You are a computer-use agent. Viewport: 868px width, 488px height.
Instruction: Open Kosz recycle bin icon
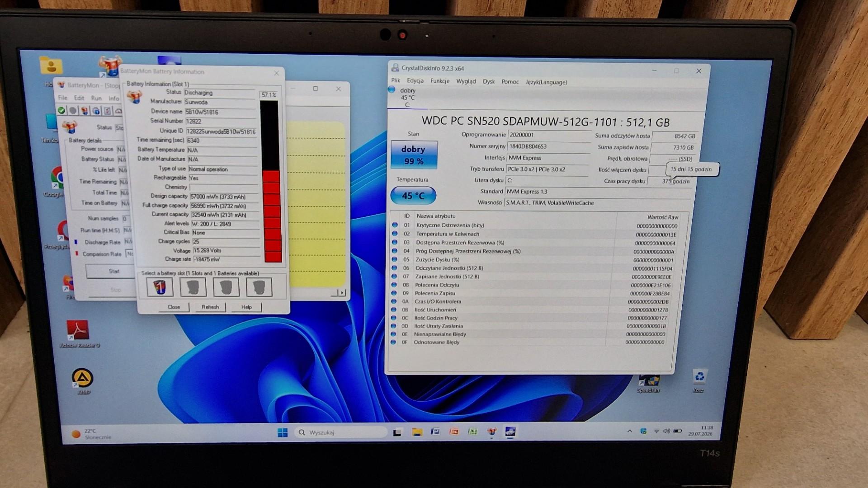pos(699,381)
